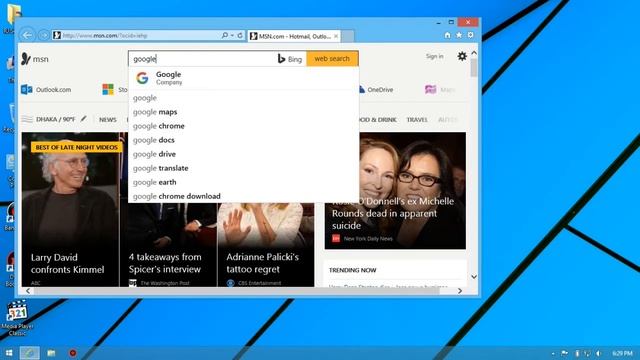Open the TRAVEL category link
640x360 pixels.
coord(417,120)
